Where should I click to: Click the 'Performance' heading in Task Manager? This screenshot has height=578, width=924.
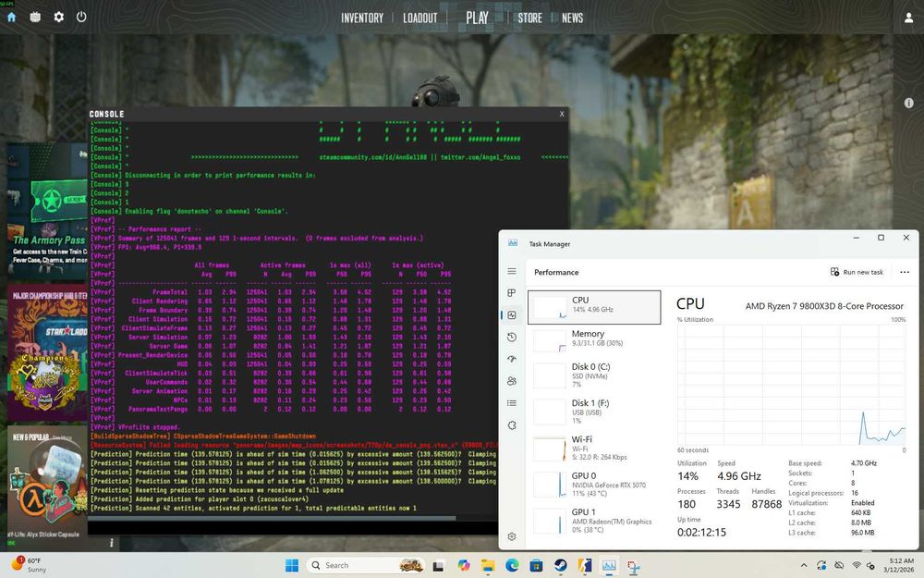point(556,272)
